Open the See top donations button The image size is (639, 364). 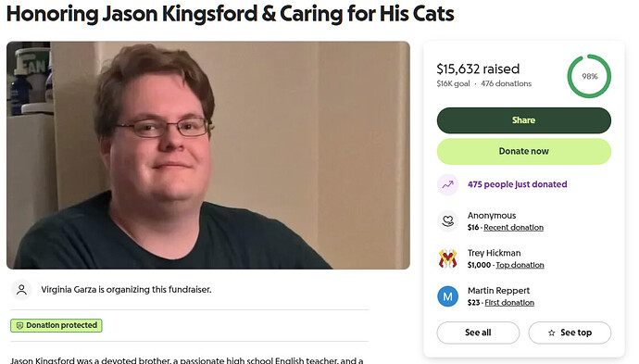point(570,333)
